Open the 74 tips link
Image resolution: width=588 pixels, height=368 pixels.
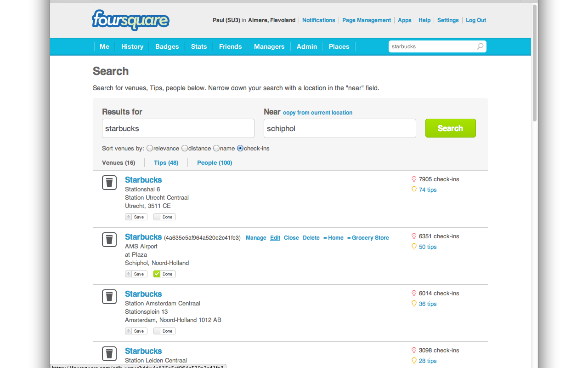[428, 190]
